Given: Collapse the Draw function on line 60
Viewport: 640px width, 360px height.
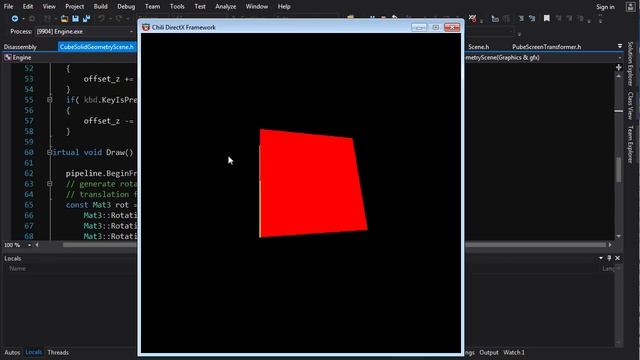Looking at the screenshot, I should coord(49,152).
